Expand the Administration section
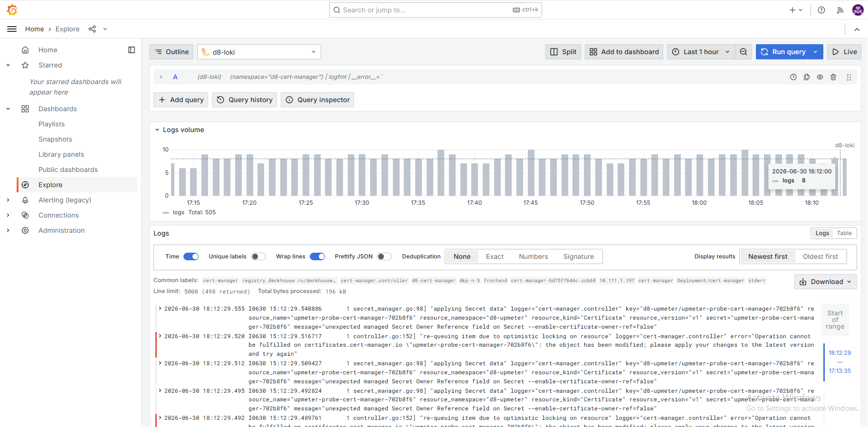The image size is (868, 427). tap(8, 230)
